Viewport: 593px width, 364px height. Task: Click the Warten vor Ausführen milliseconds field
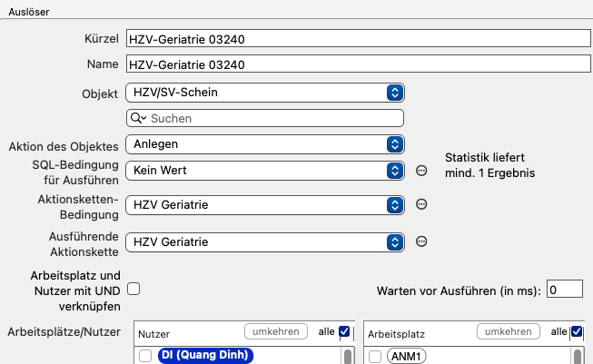(x=565, y=290)
